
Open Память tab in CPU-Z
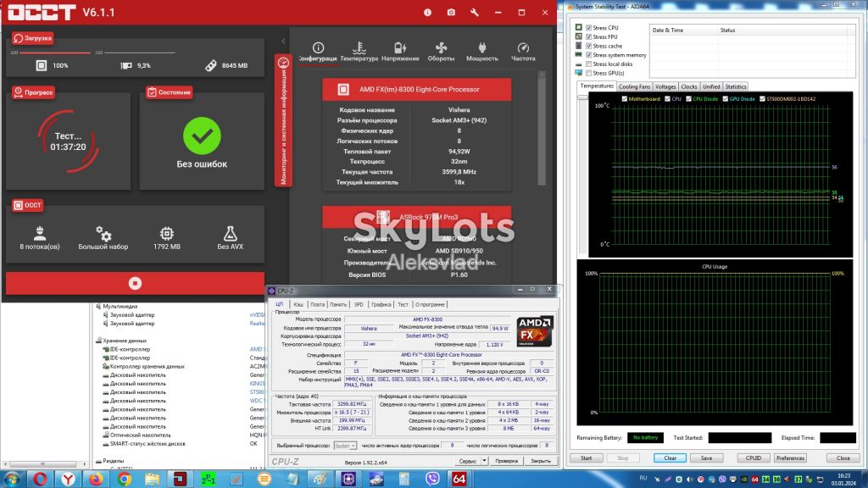(x=338, y=304)
